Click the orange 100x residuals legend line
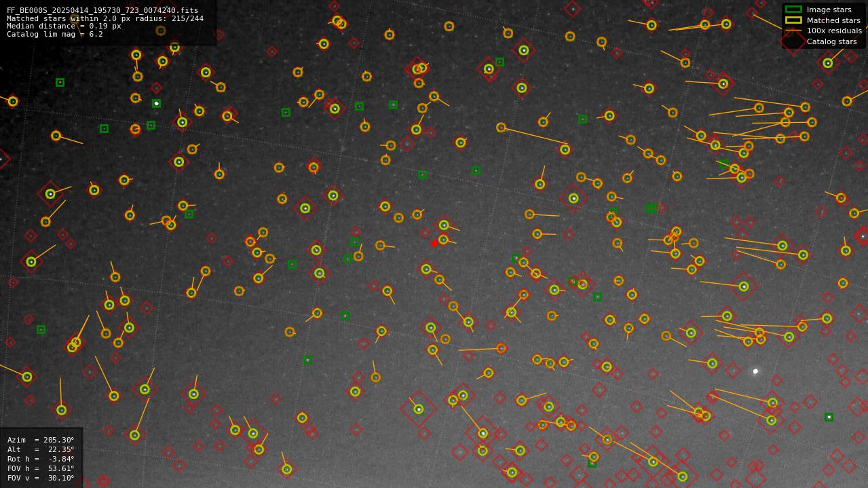868x488 pixels. point(793,31)
